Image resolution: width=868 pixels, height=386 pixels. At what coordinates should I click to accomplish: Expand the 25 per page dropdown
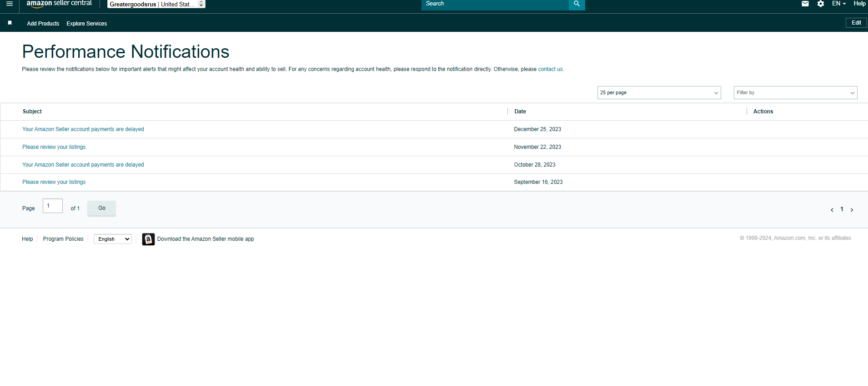click(x=659, y=92)
